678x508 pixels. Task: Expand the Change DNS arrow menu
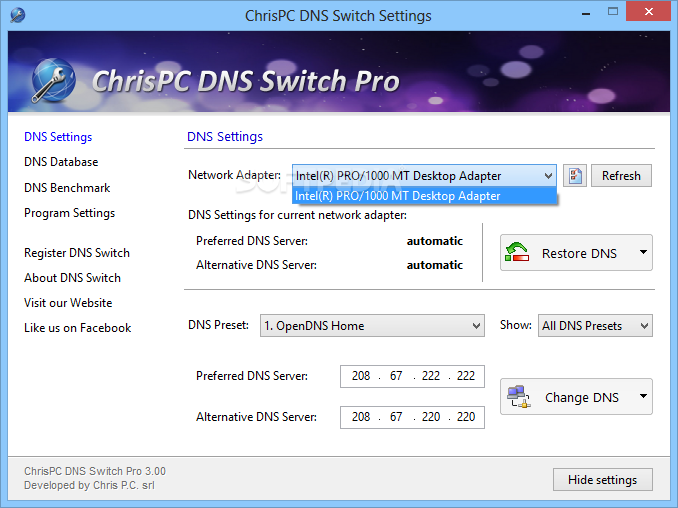643,396
